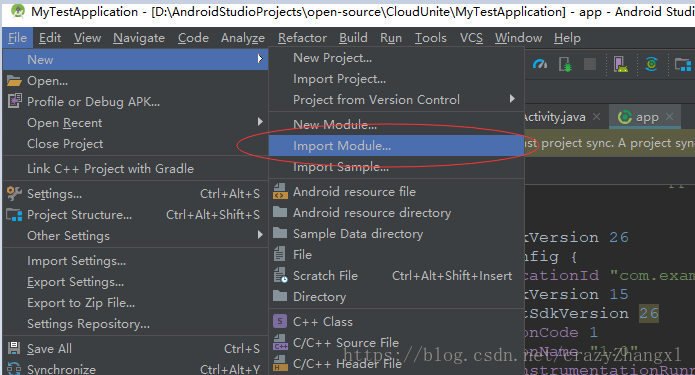Click the Settings wrench icon
Viewport: 695px width, 375px height.
[x=14, y=193]
